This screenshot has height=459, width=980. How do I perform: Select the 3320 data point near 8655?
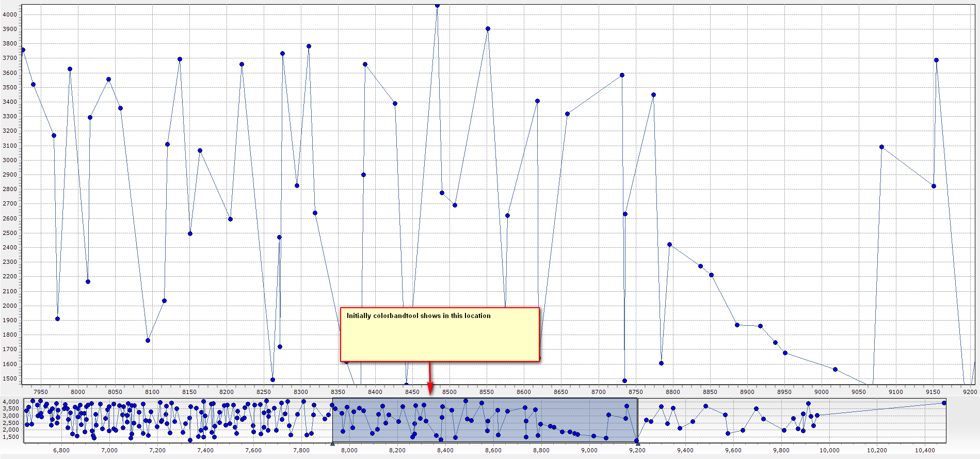pos(567,114)
